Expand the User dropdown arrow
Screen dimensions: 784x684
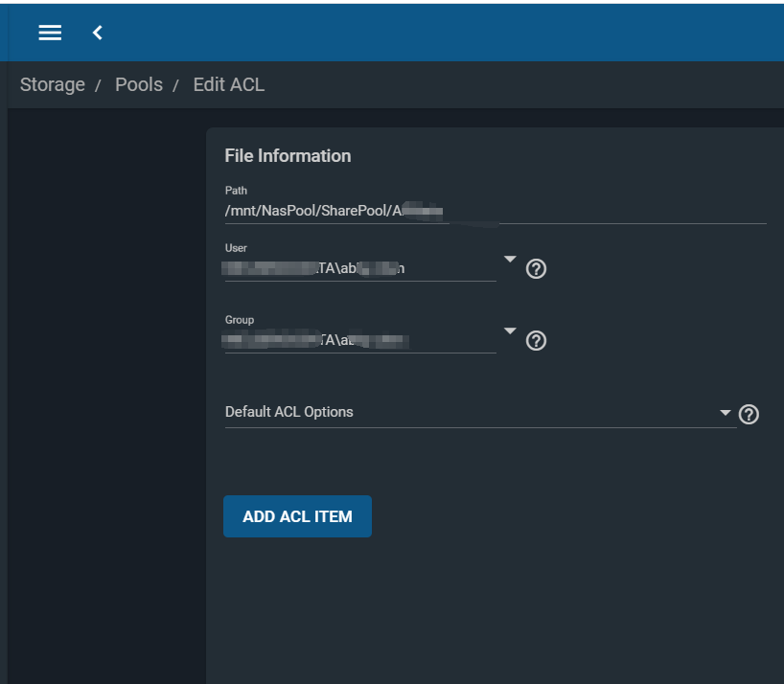(510, 259)
